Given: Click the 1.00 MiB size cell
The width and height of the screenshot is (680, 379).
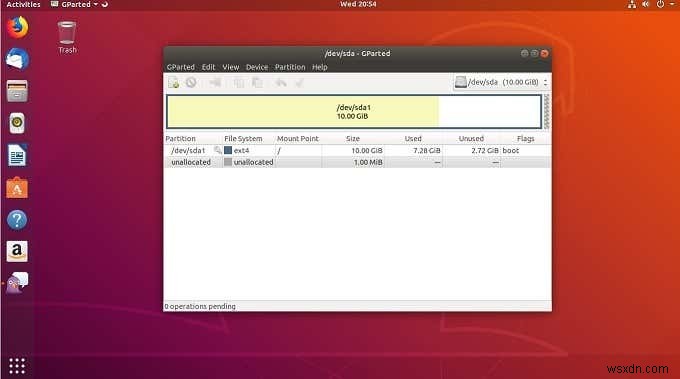Looking at the screenshot, I should click(x=368, y=162).
